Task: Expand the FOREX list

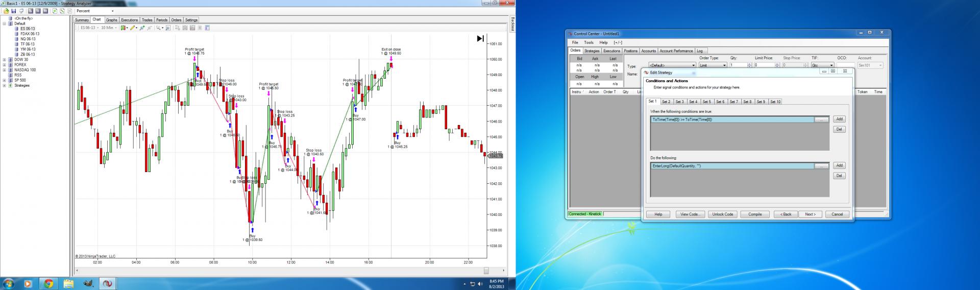Action: (x=4, y=65)
